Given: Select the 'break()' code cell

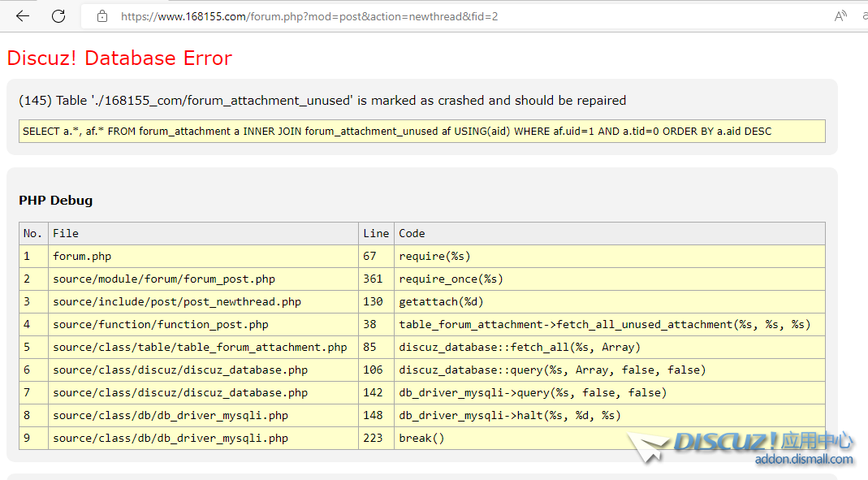Looking at the screenshot, I should [610, 438].
